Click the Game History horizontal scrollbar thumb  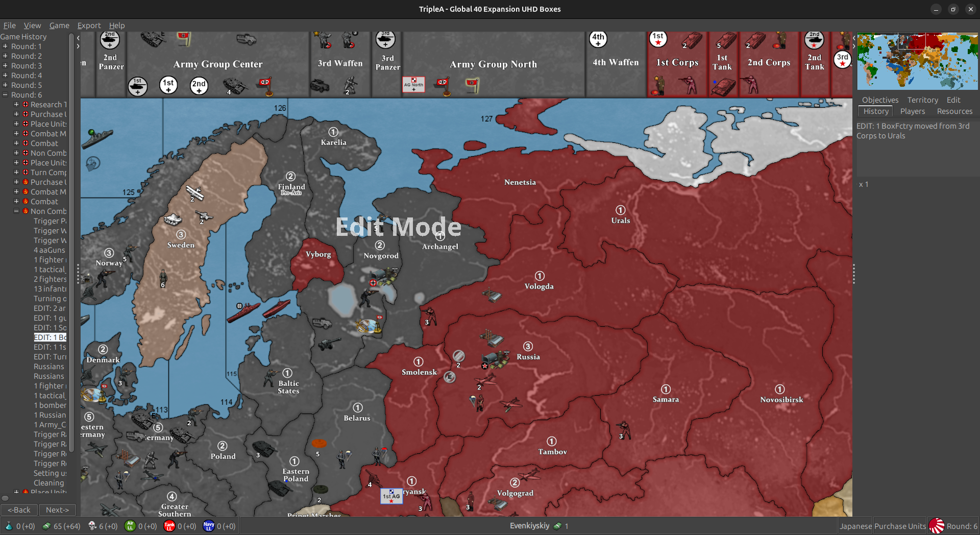5,498
